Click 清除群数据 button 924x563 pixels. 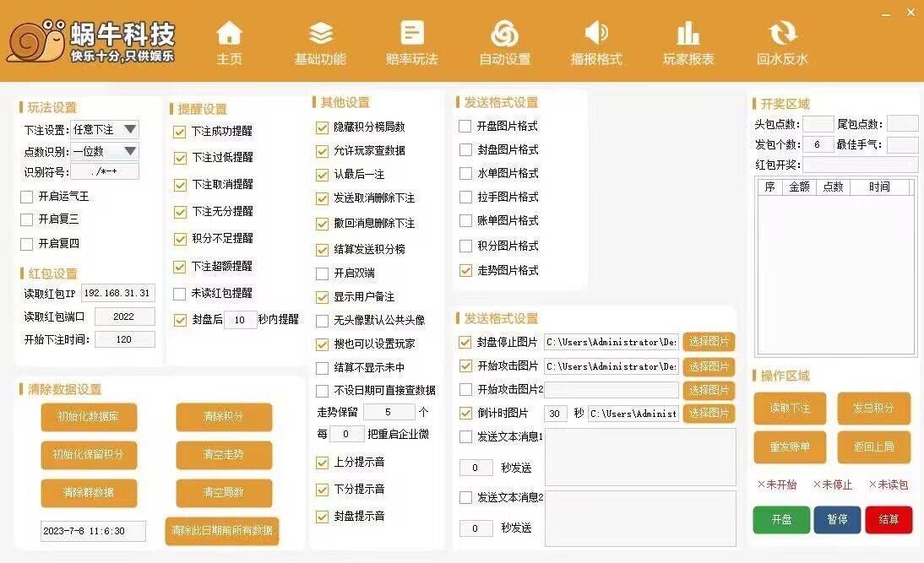point(89,493)
